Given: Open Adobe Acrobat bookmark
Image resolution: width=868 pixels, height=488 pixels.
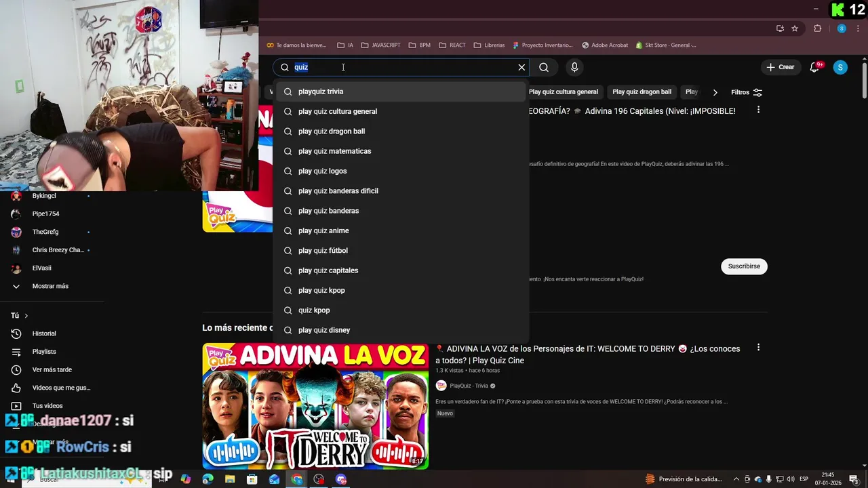Looking at the screenshot, I should point(605,45).
